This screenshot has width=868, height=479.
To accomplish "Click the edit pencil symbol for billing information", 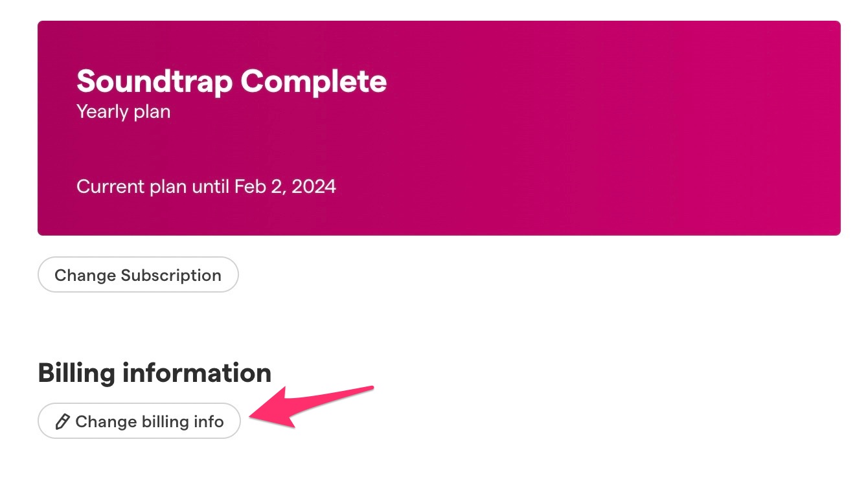I will click(x=62, y=421).
